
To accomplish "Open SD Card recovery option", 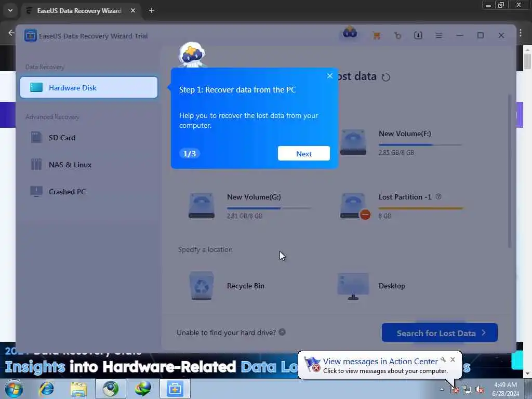I will (x=62, y=137).
